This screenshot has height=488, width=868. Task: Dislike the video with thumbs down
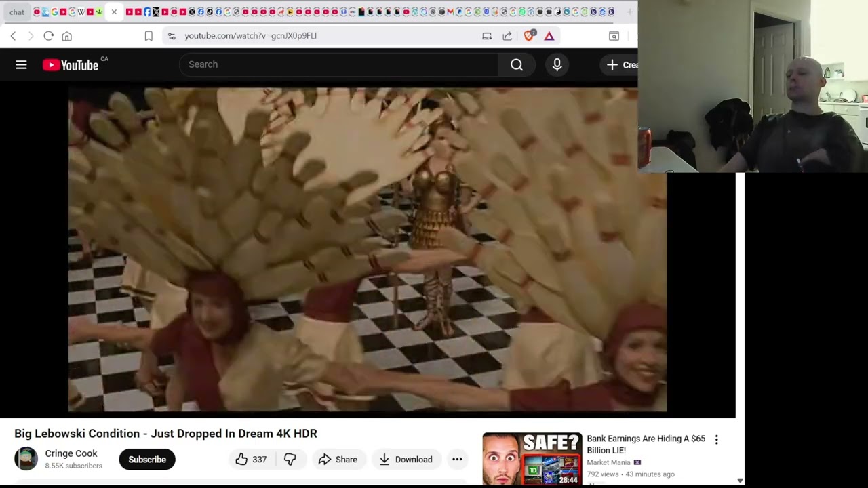(290, 460)
